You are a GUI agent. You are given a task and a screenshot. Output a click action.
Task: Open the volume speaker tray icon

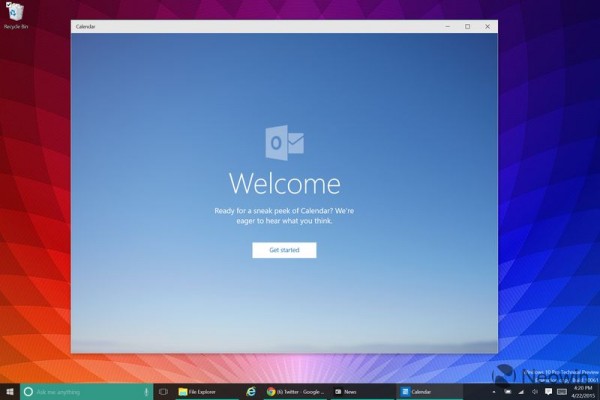pos(535,392)
